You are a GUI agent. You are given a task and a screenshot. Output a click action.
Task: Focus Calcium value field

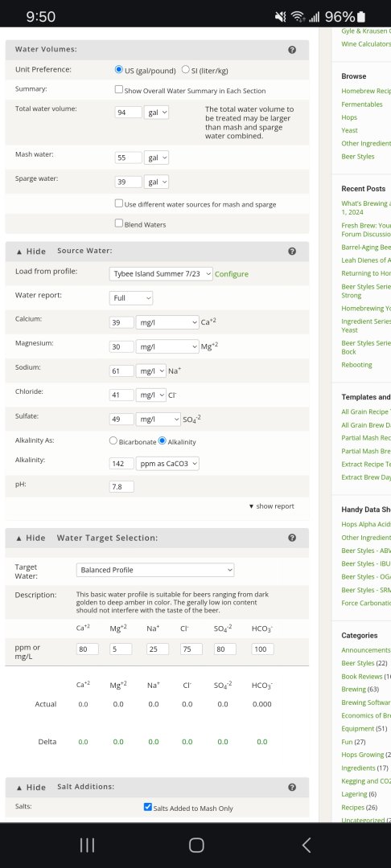pyautogui.click(x=121, y=322)
